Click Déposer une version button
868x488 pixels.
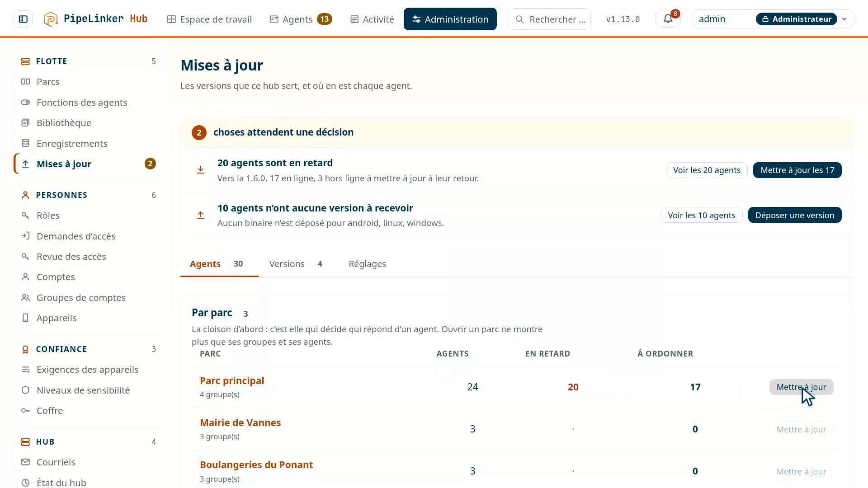click(795, 216)
